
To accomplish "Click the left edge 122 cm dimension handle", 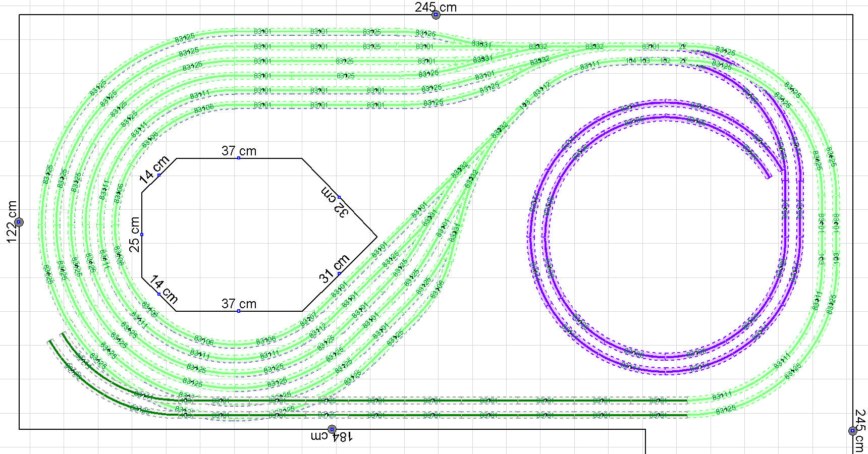I will (x=19, y=222).
